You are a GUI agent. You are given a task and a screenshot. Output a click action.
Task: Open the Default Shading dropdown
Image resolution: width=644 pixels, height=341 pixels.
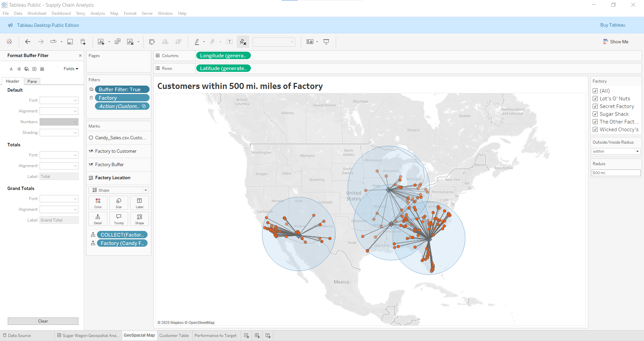pos(59,133)
